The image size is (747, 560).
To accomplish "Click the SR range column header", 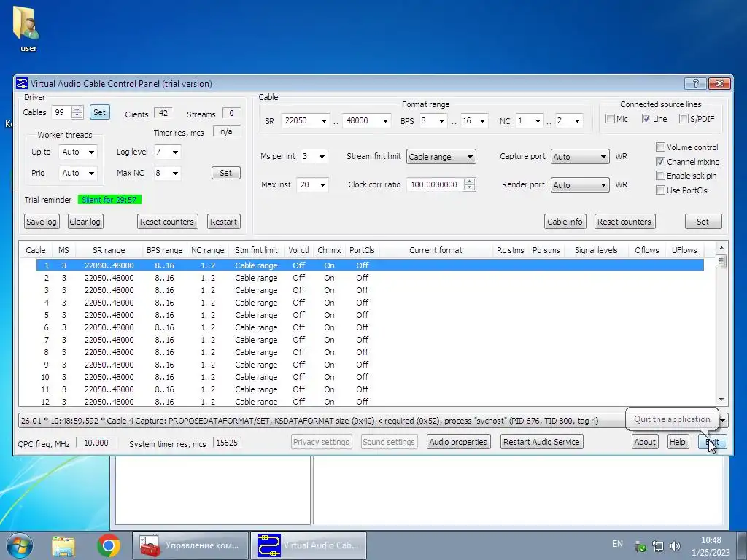I will coord(109,250).
